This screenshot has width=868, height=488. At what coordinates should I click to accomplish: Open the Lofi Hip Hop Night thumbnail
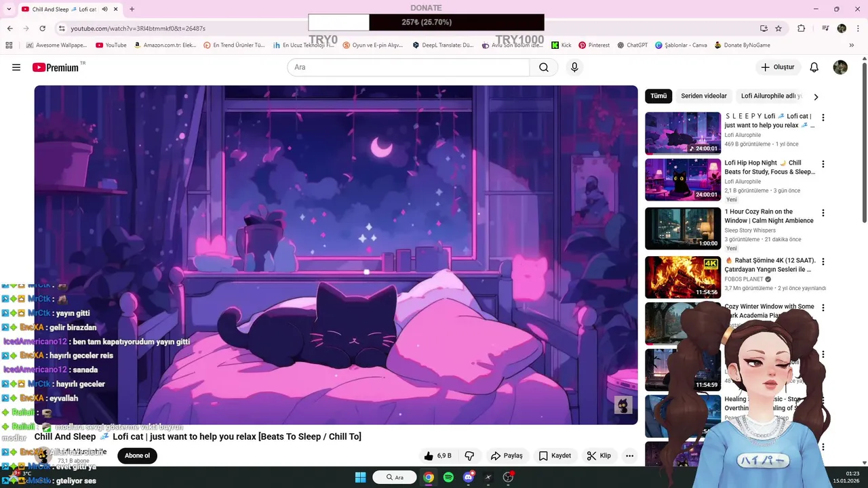[x=683, y=180]
